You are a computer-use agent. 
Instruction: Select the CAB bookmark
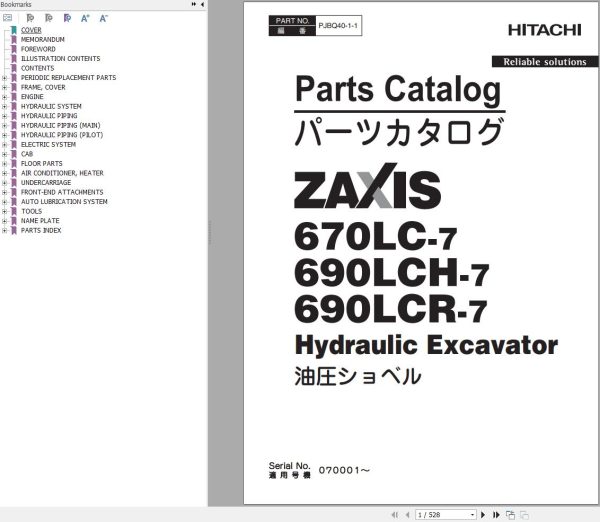[27, 154]
